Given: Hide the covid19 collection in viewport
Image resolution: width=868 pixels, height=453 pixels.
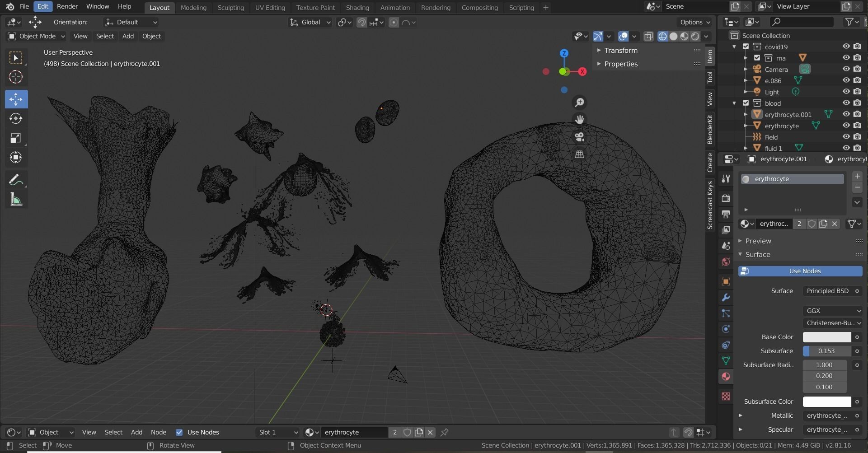Looking at the screenshot, I should (x=846, y=47).
